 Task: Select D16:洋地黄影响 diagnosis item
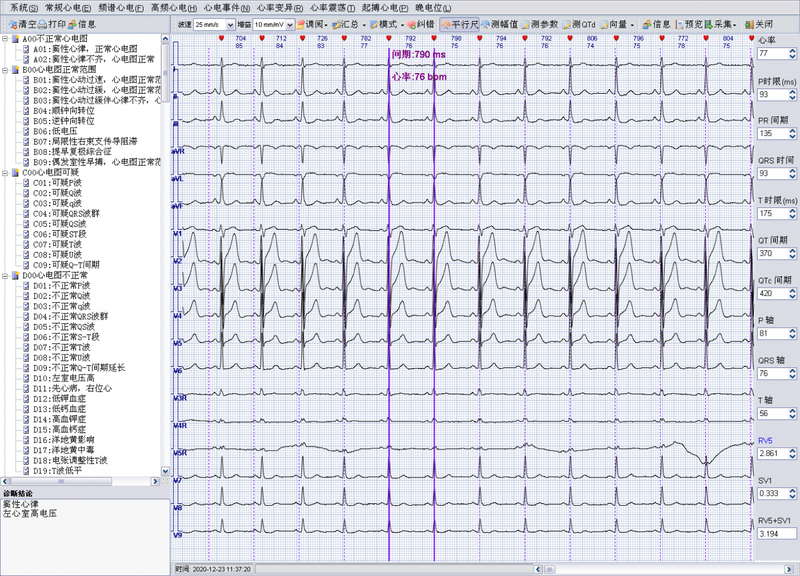64,440
